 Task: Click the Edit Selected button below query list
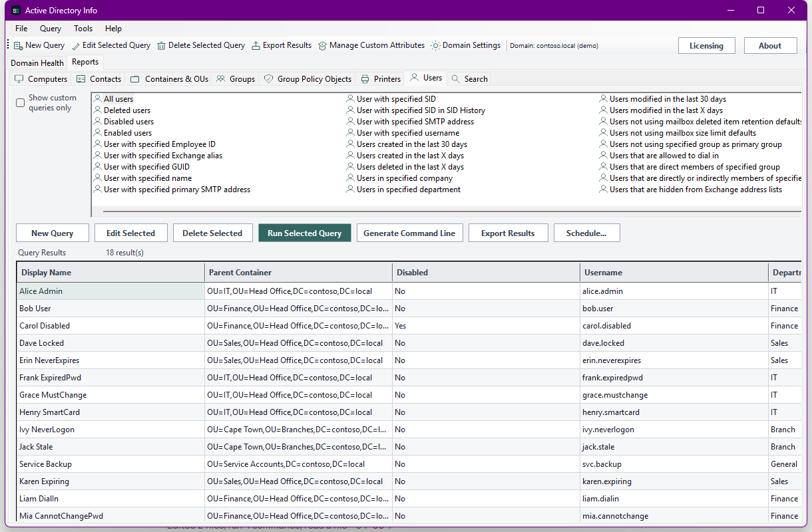click(x=130, y=233)
